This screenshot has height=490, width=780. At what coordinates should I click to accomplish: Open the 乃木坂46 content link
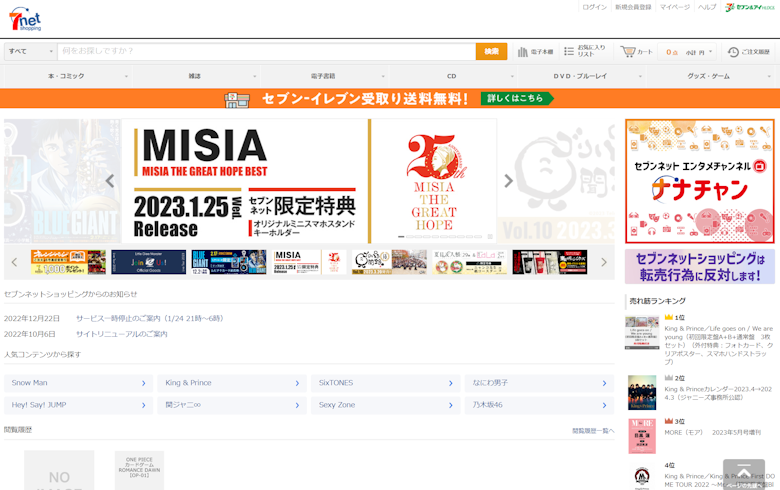(539, 405)
